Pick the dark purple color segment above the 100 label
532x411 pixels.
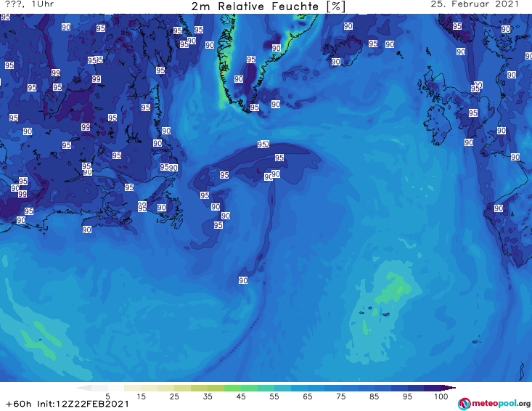(433, 388)
